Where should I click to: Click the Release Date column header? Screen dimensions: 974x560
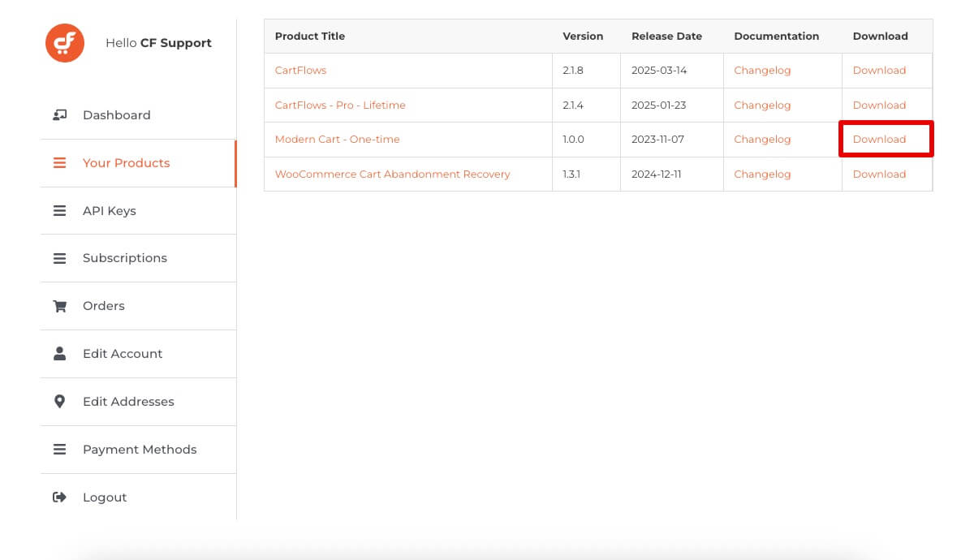point(666,37)
